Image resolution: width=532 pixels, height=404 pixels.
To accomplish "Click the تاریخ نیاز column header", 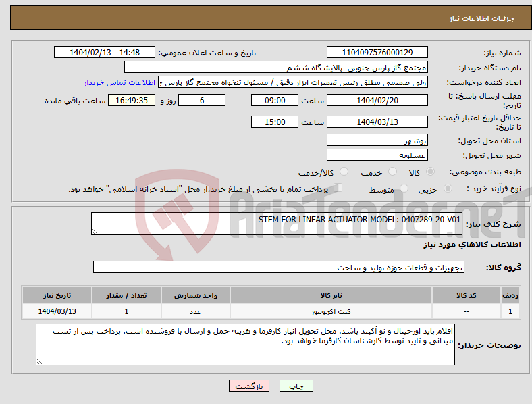I will coord(57,295).
